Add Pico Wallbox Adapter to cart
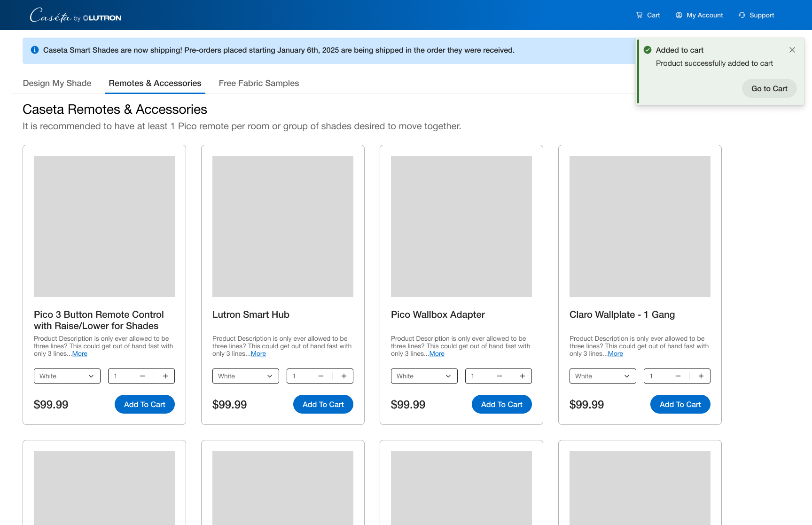Viewport: 812px width, 525px height. tap(502, 404)
